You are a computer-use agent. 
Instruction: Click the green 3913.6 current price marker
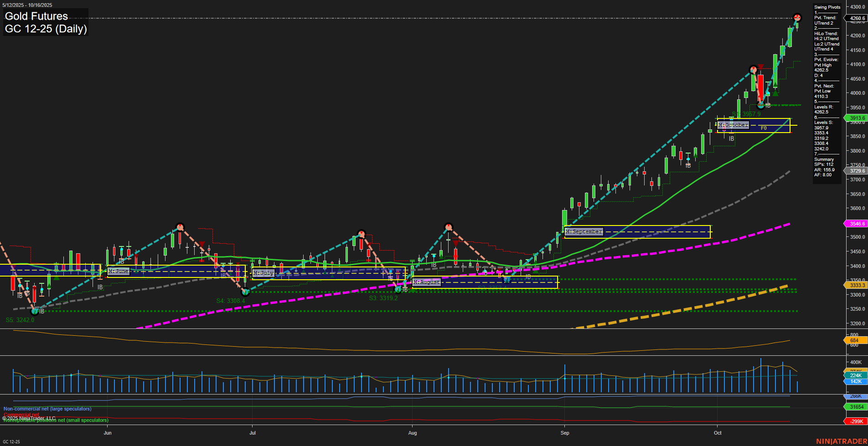pos(857,118)
